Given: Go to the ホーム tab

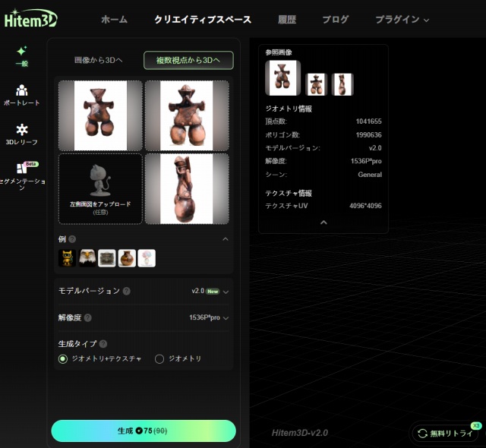Looking at the screenshot, I should point(114,20).
